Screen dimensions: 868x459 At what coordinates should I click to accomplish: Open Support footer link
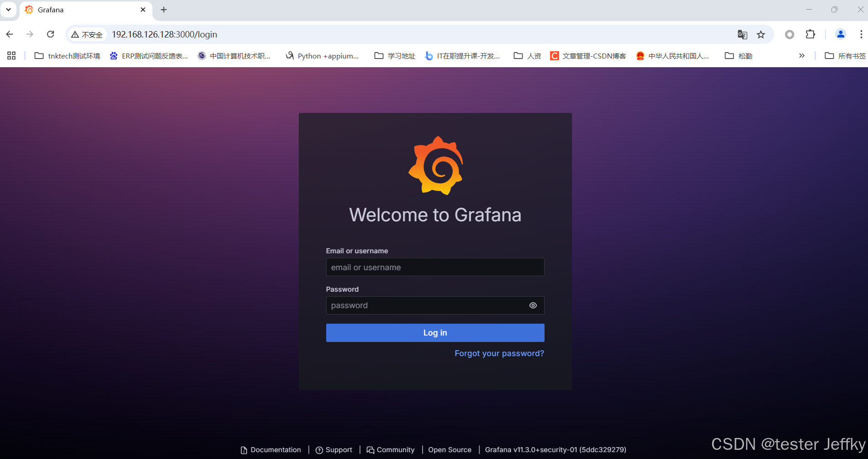coord(334,450)
